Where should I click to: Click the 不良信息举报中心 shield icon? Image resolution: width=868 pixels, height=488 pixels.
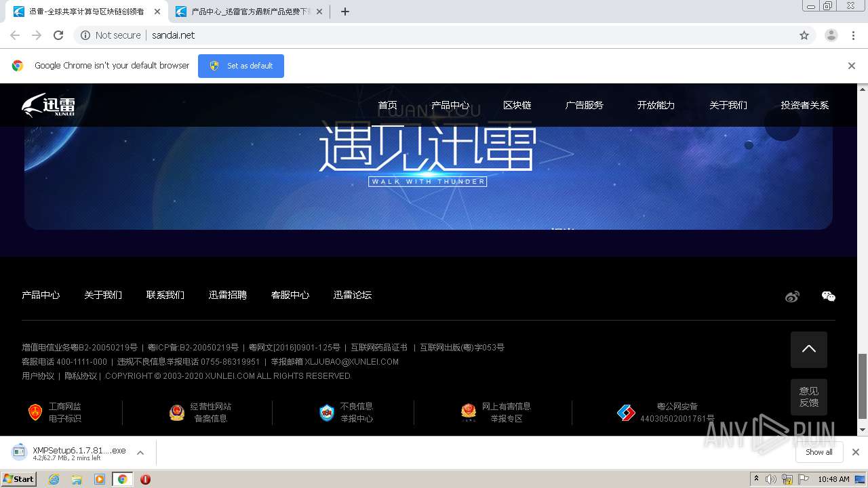(x=327, y=412)
